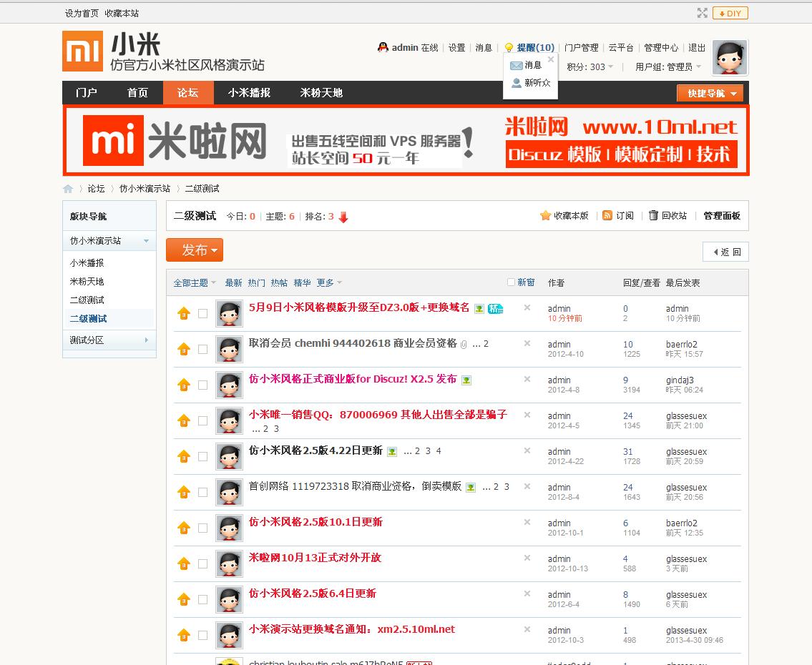Open the 小米播报 nav tab

click(x=249, y=93)
